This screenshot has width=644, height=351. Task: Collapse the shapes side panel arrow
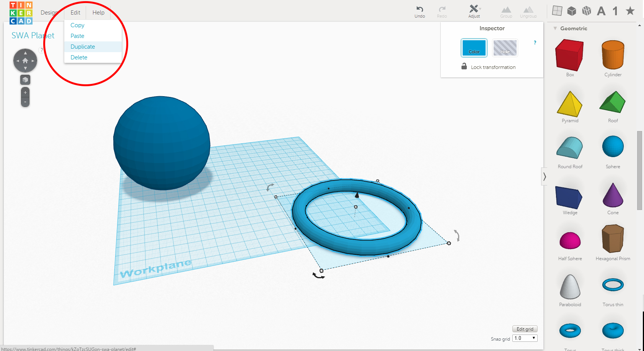pyautogui.click(x=544, y=177)
